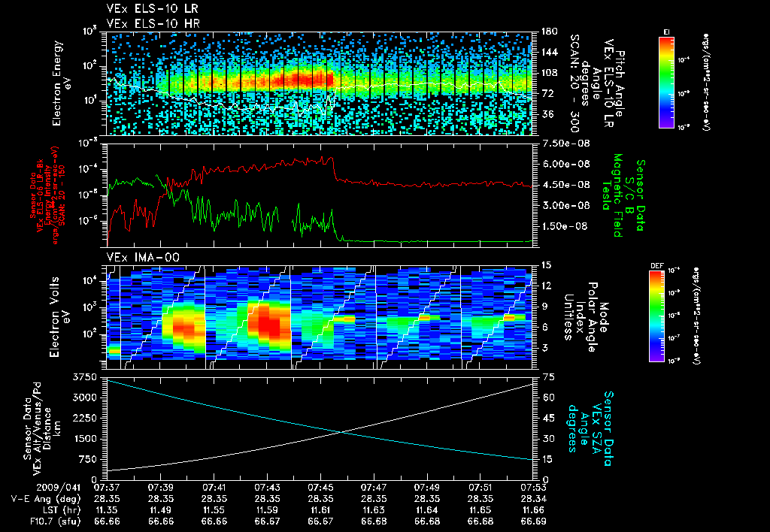Click the cyan 'VEx SZA Angle' axis label
The image size is (770, 532).
click(x=590, y=428)
